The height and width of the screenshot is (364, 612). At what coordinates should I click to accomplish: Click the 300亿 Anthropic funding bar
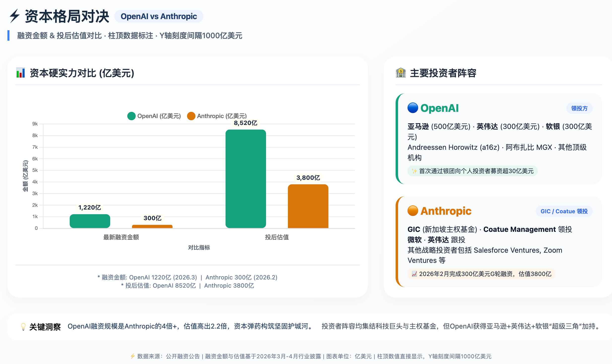(x=152, y=226)
